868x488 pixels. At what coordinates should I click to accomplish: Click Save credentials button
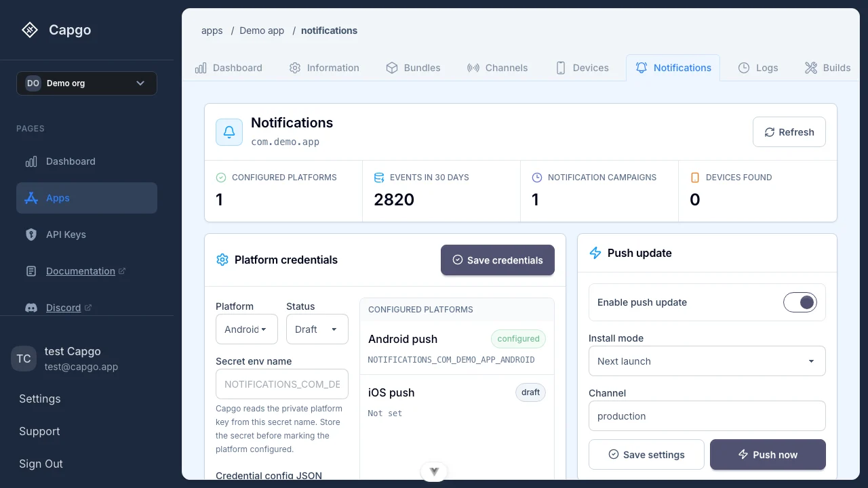point(498,260)
